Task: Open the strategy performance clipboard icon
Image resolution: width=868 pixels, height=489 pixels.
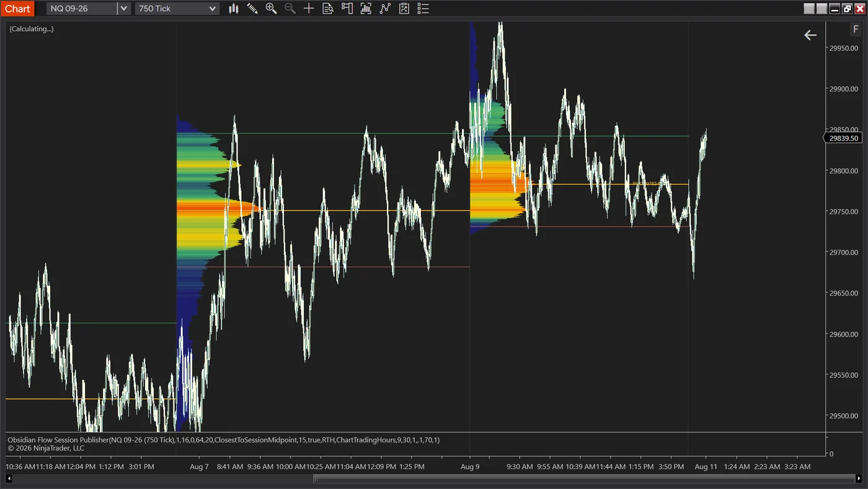Action: [x=404, y=9]
